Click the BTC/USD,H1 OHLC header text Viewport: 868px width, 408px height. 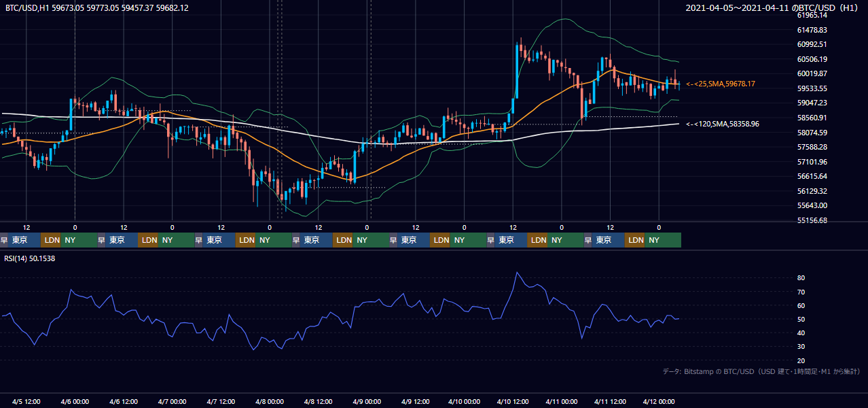(97, 7)
